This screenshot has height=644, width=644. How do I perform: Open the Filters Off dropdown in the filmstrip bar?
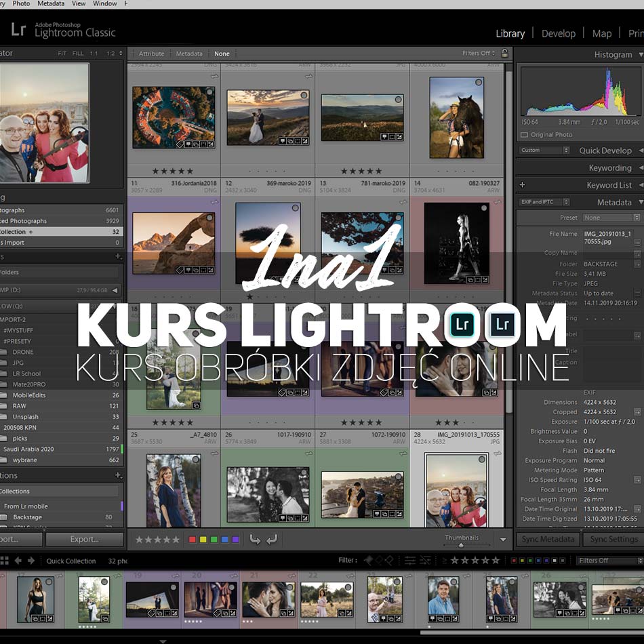point(609,561)
